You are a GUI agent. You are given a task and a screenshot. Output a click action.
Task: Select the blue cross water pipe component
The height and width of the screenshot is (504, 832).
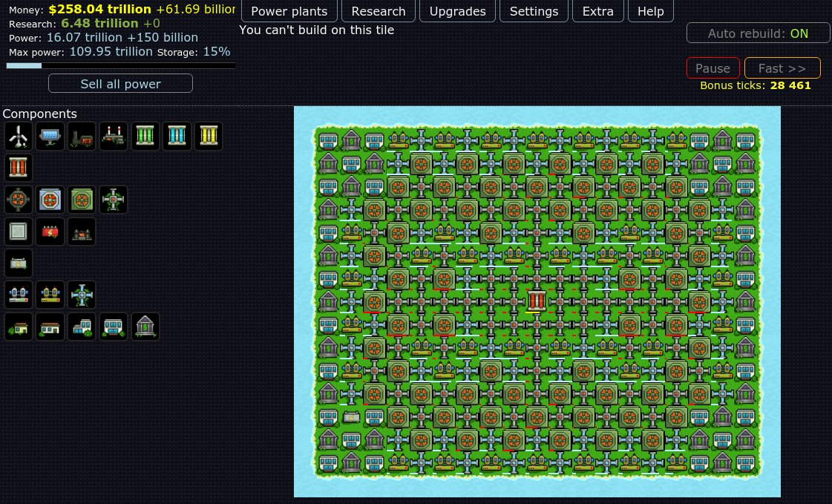[x=82, y=295]
